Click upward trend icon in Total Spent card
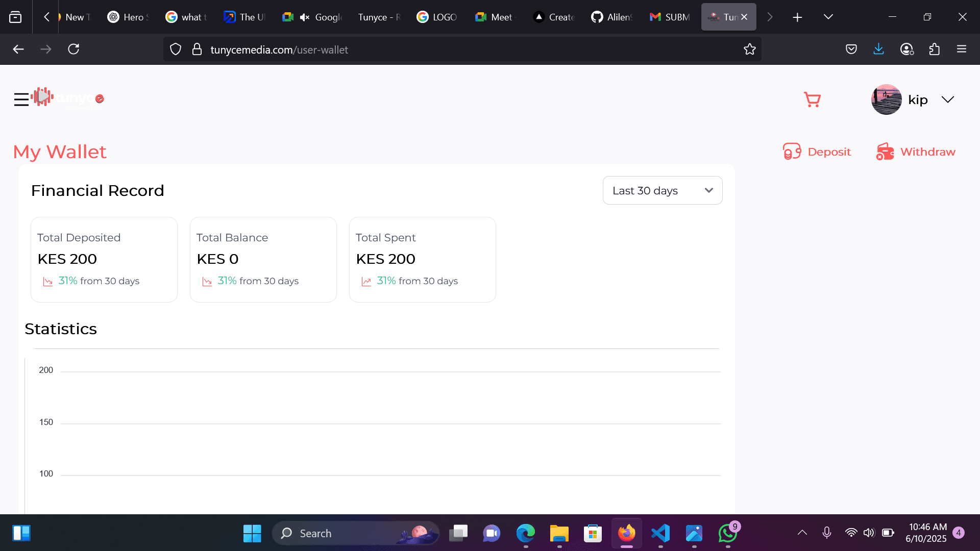980x551 pixels. (x=366, y=282)
